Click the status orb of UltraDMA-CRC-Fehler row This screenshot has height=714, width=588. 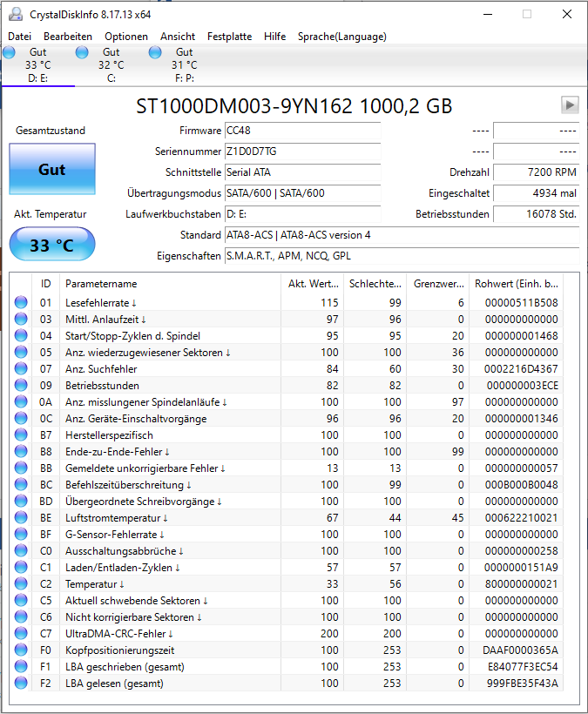(x=21, y=633)
